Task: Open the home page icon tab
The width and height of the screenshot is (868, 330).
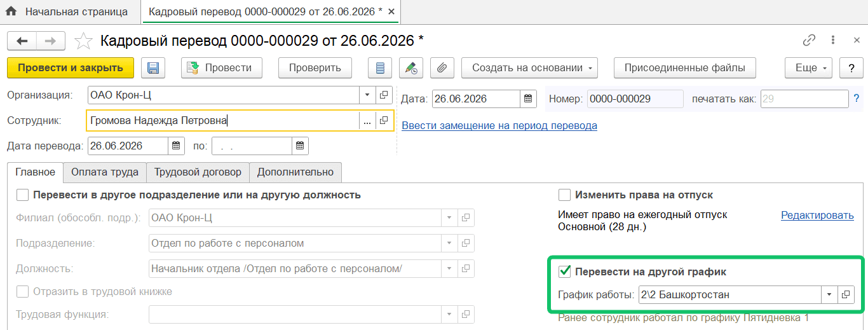Action: (x=11, y=11)
